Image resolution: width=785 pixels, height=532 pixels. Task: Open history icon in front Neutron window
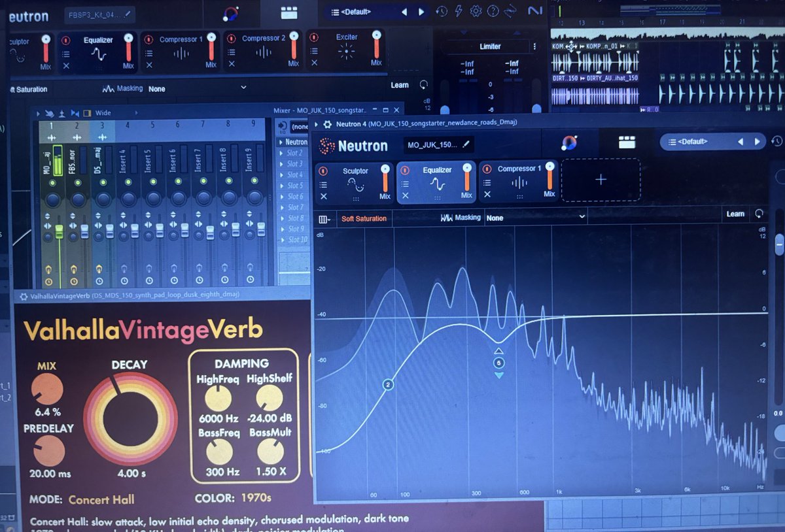point(777,141)
